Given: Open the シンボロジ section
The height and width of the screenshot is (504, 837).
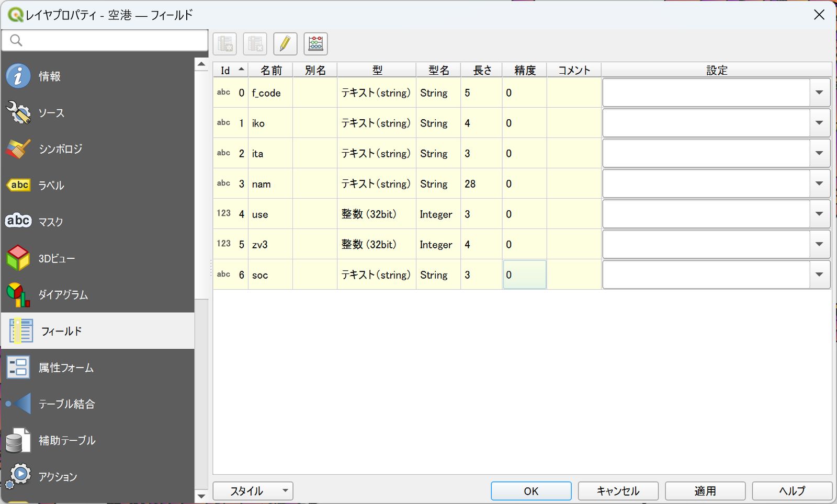Looking at the screenshot, I should click(x=97, y=149).
